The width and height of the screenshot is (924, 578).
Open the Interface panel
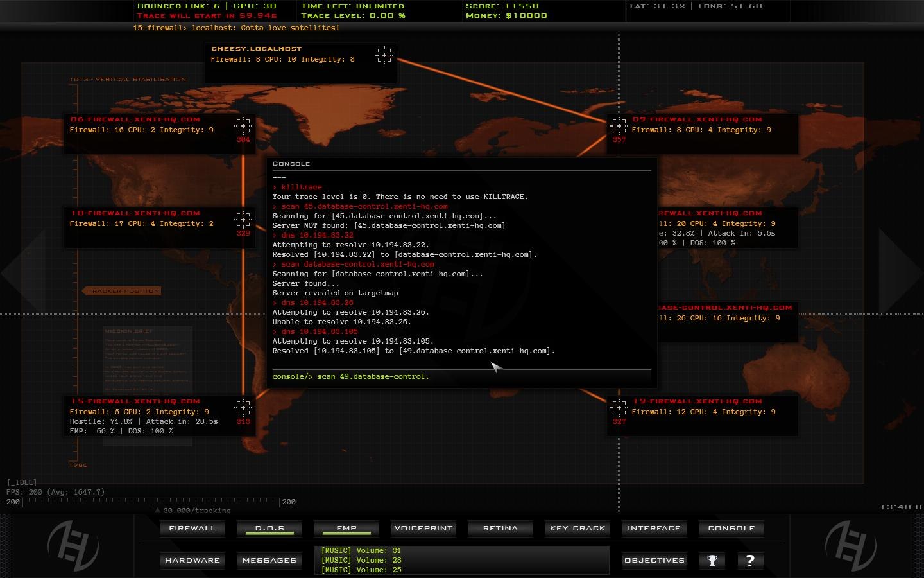tap(654, 529)
